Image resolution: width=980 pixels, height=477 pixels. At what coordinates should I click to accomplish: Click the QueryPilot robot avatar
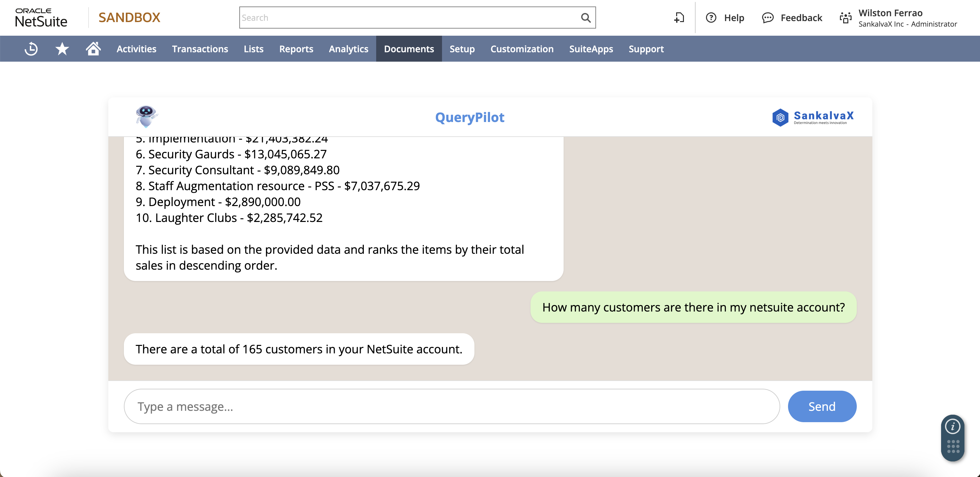[147, 116]
